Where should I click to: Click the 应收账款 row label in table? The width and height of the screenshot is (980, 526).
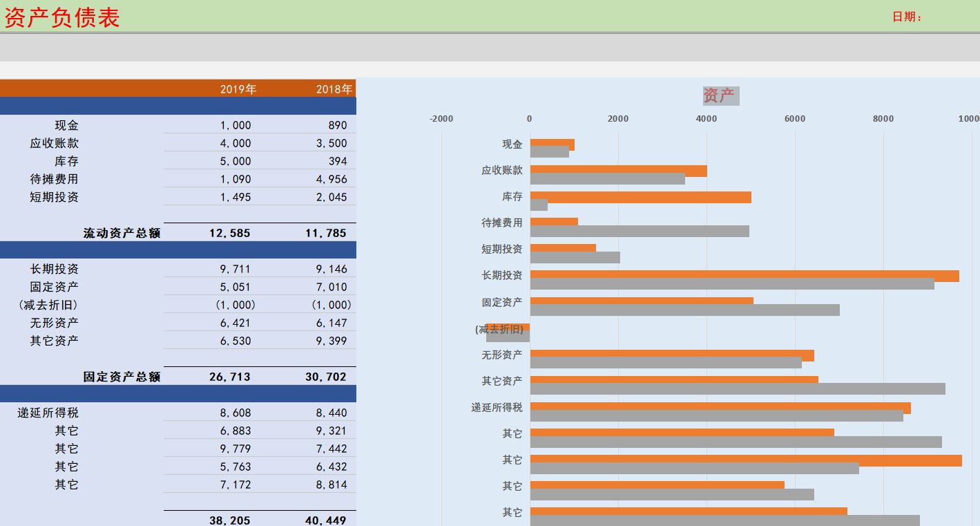click(x=55, y=143)
